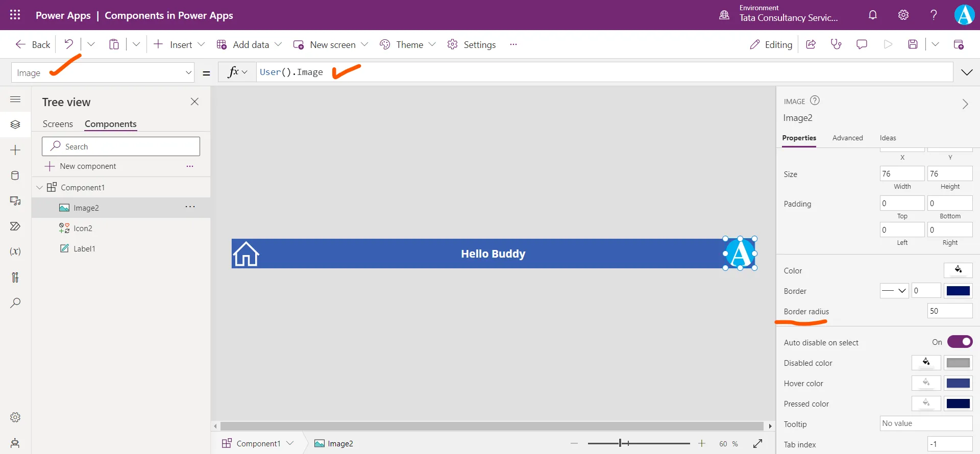Screen dimensions: 980x454
Task: Open the App checker stethoscope icon
Action: click(x=836, y=44)
